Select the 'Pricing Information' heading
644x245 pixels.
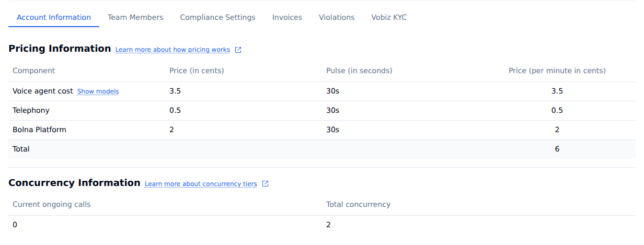60,49
